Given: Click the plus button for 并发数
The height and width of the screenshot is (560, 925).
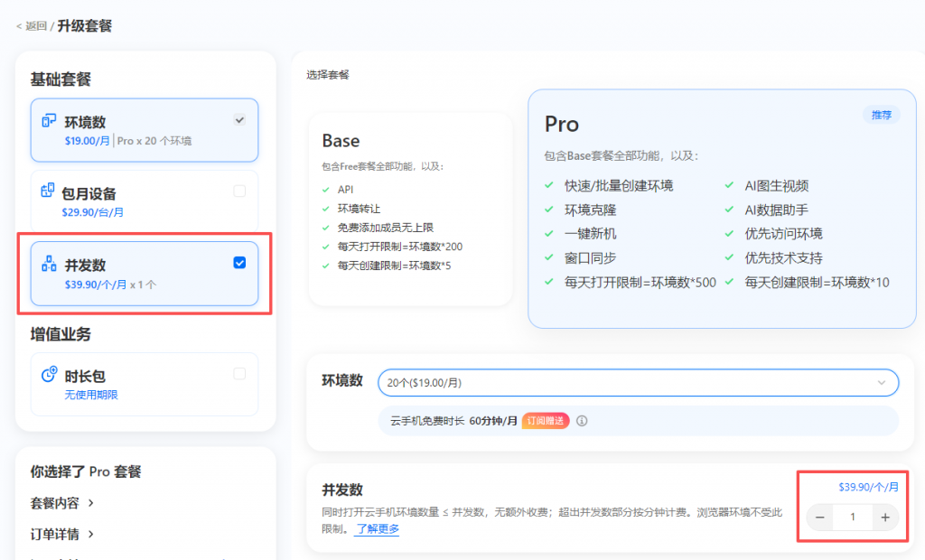Looking at the screenshot, I should point(885,518).
